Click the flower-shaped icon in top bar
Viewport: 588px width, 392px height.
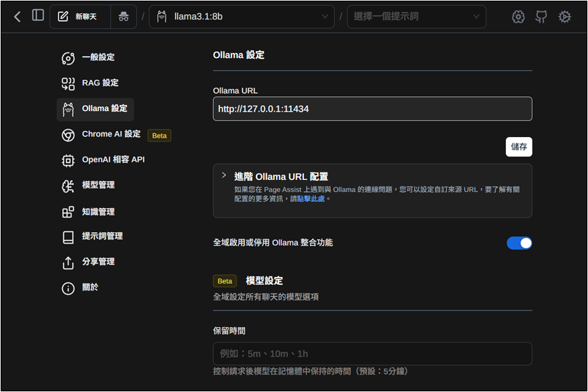(519, 17)
